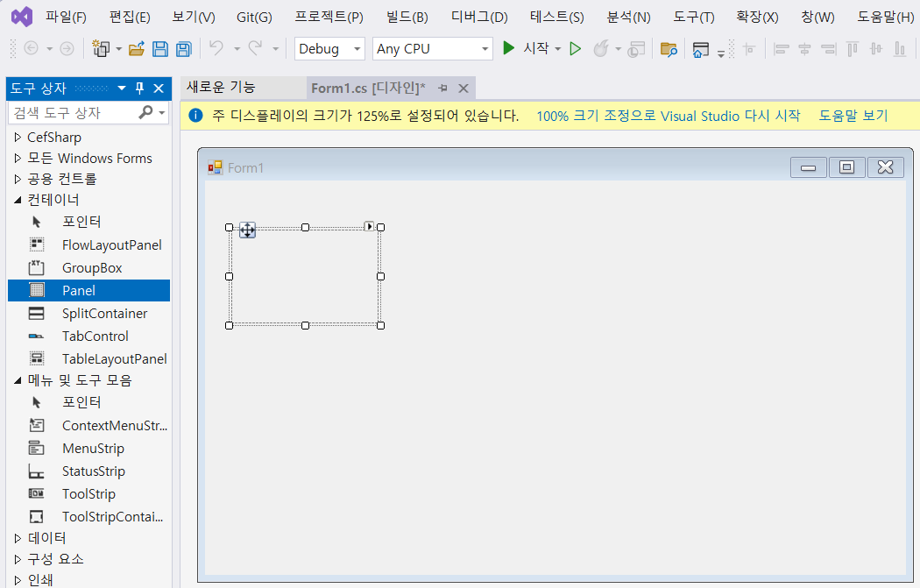Screen dimensions: 920x588
Task: Expand the 데이터 toolbox group
Action: pyautogui.click(x=18, y=537)
